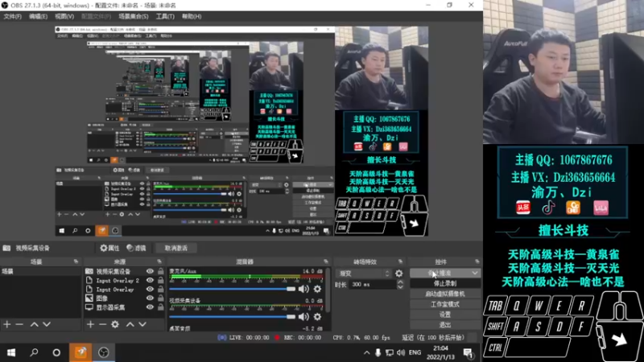Viewport: 644px width, 362px height.
Task: Move selected source up in 来源 panel
Action: 130,324
